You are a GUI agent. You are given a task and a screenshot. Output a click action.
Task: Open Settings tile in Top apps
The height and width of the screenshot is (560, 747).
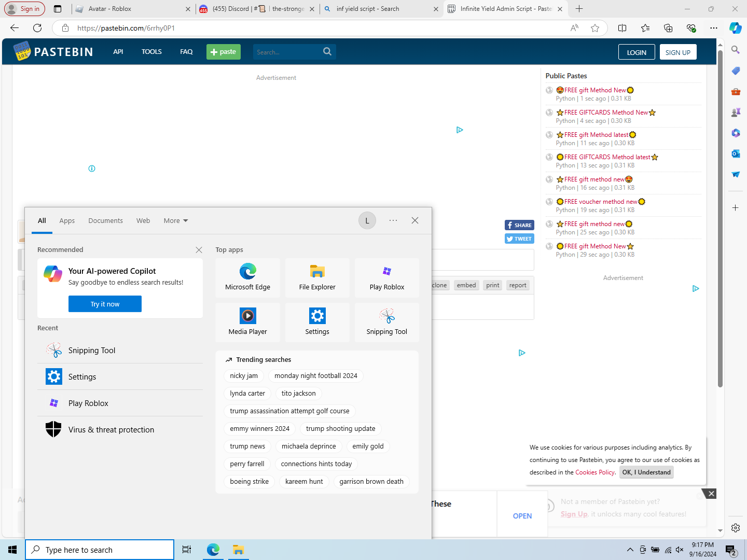[x=317, y=323]
